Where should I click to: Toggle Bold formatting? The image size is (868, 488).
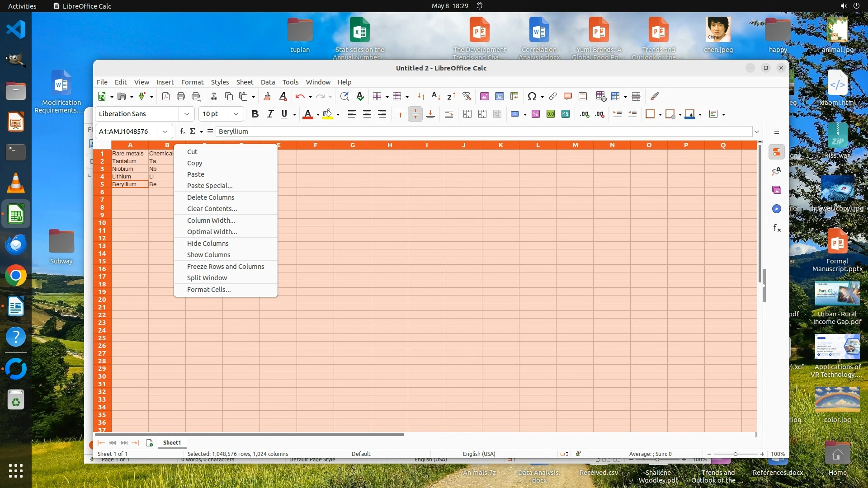(255, 114)
